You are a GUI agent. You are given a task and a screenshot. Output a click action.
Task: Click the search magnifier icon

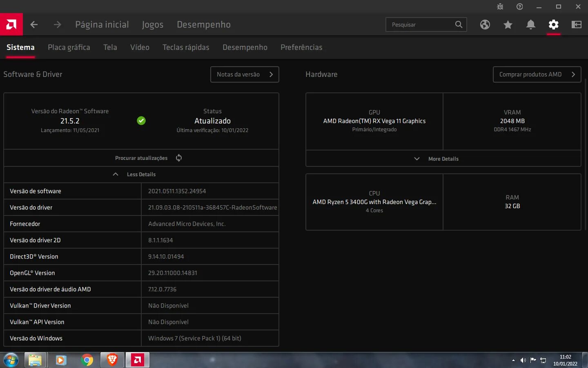pos(459,25)
